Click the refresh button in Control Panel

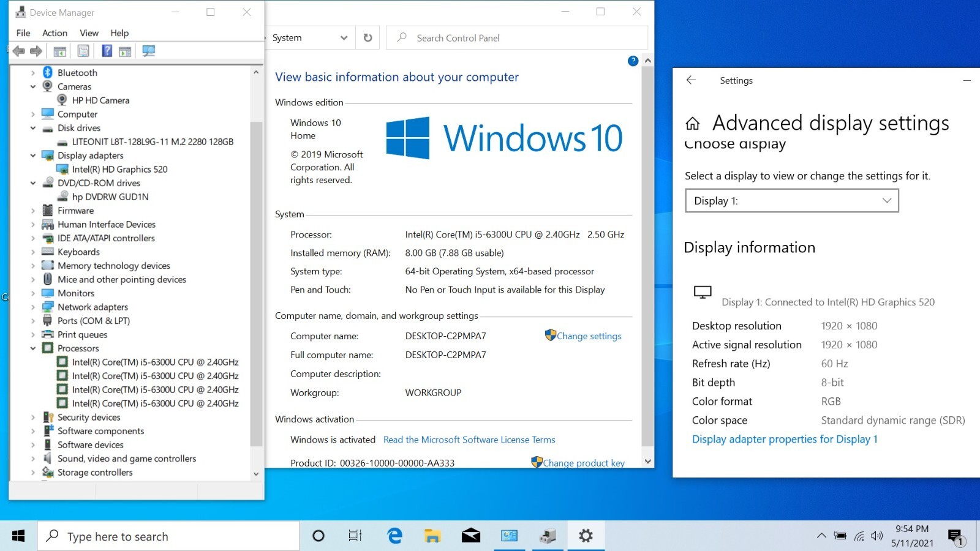(x=367, y=38)
